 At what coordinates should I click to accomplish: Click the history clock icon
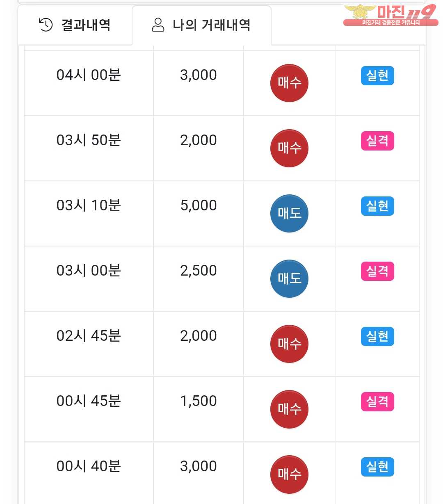coord(46,25)
